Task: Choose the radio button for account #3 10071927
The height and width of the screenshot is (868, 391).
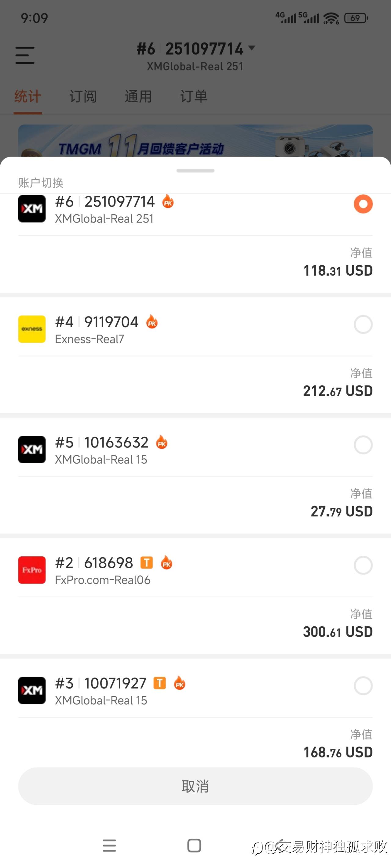Action: click(363, 686)
